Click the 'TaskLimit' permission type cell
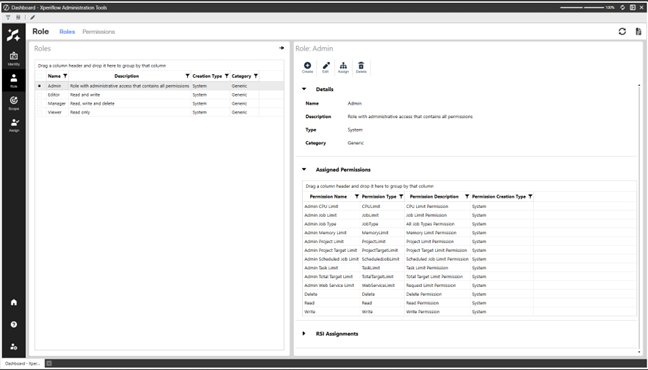 382,268
